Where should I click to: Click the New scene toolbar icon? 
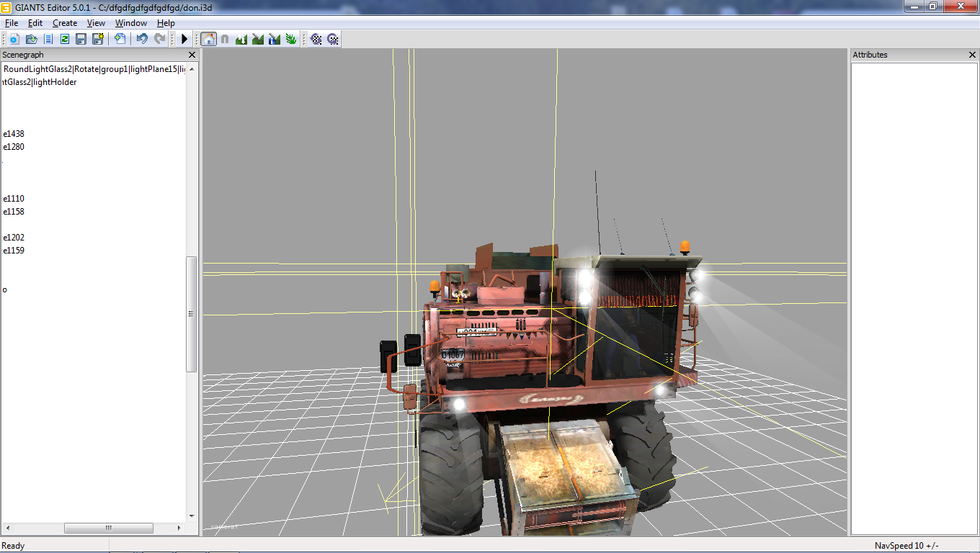14,39
